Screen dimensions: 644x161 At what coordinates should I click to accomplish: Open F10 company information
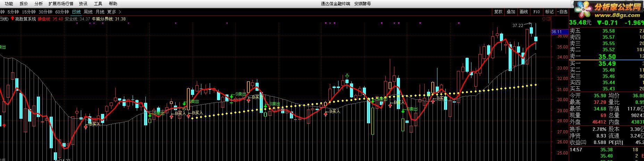click(536, 12)
